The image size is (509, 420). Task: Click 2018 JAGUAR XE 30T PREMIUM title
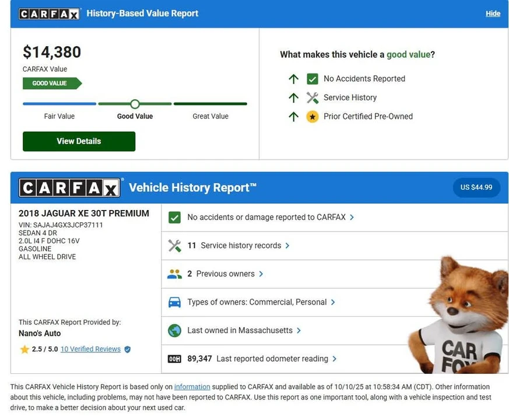[x=84, y=213]
